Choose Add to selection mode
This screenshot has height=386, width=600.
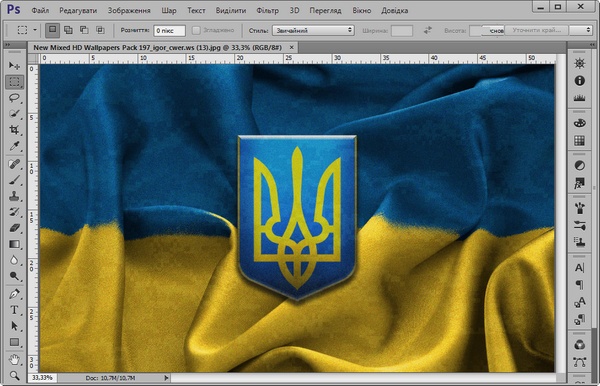(x=68, y=30)
